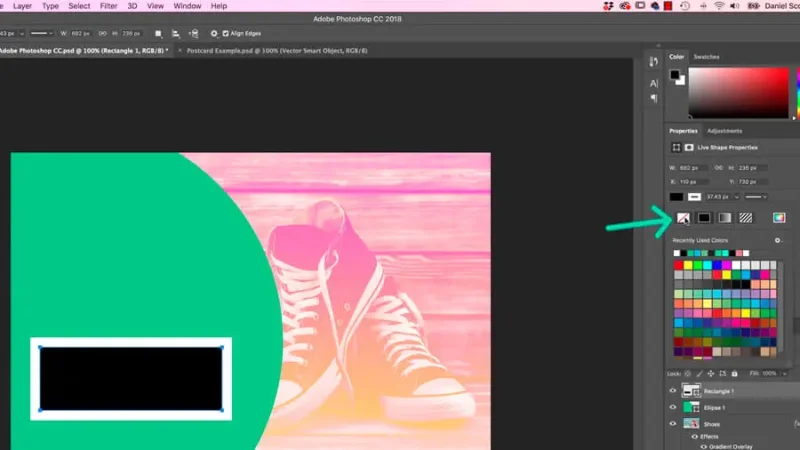
Task: Open the Select menu
Action: tap(79, 6)
